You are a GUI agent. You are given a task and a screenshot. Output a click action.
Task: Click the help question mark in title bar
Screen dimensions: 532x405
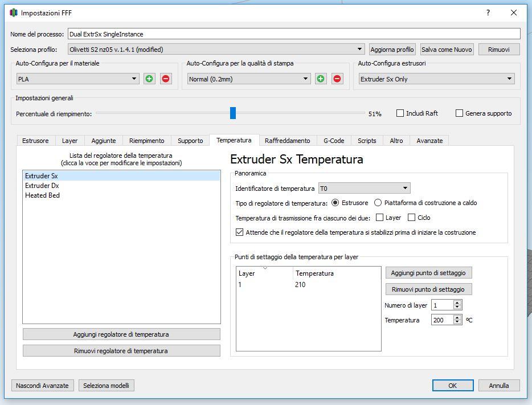point(488,13)
